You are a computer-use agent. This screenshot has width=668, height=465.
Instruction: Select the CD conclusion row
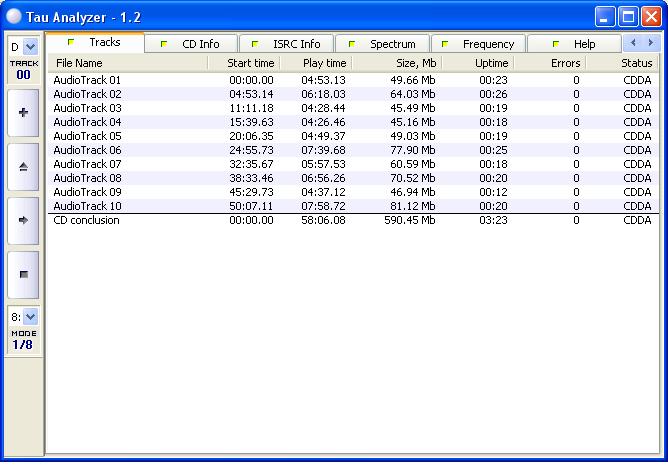tap(86, 220)
